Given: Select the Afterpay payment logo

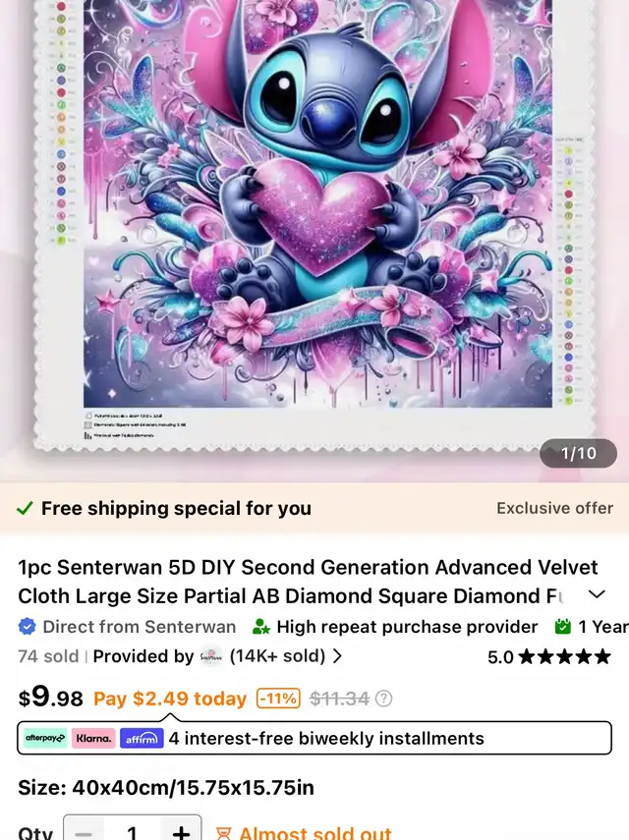Looking at the screenshot, I should point(45,738).
